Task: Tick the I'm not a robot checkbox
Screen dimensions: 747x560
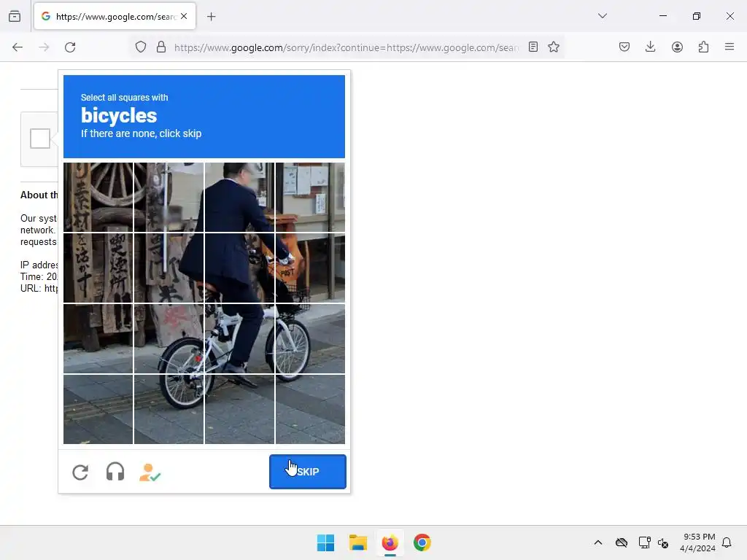Action: point(40,139)
